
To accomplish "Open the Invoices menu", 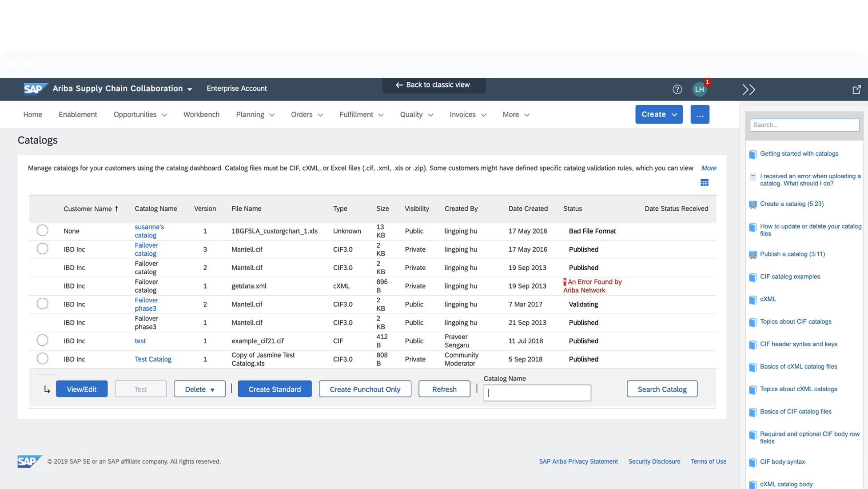I will pyautogui.click(x=467, y=114).
